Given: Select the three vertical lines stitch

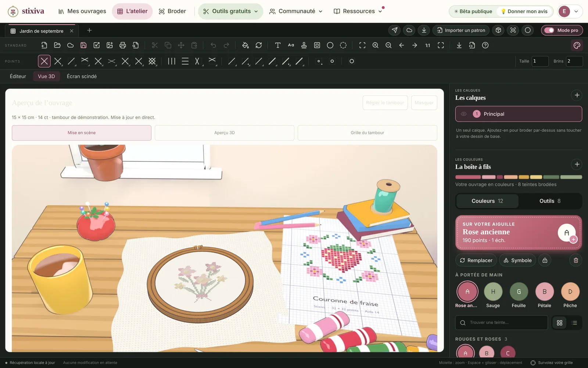Looking at the screenshot, I should coord(172,61).
